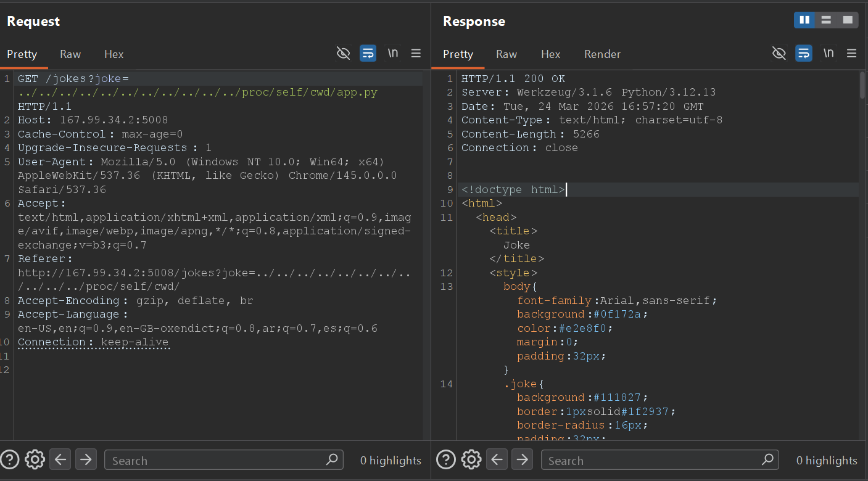
Task: Click the Host: 167.99.34.2:5008 header
Action: pos(93,120)
